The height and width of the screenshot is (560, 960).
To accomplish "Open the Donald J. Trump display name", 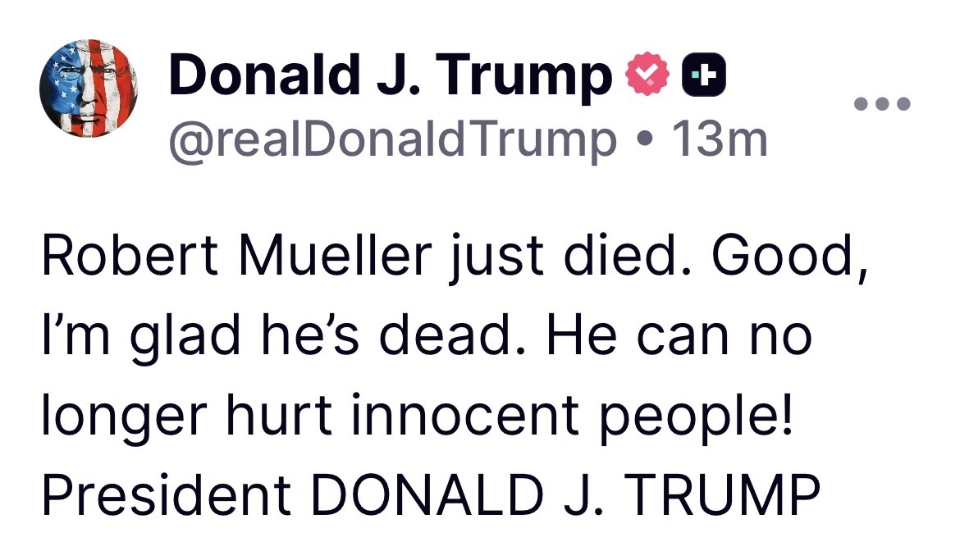I will click(390, 76).
